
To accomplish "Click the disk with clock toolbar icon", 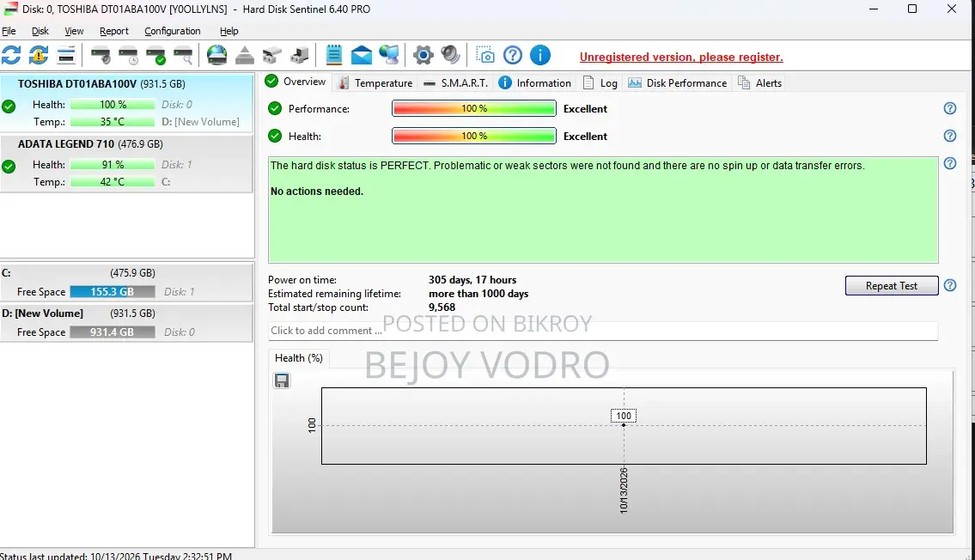I will tap(128, 55).
